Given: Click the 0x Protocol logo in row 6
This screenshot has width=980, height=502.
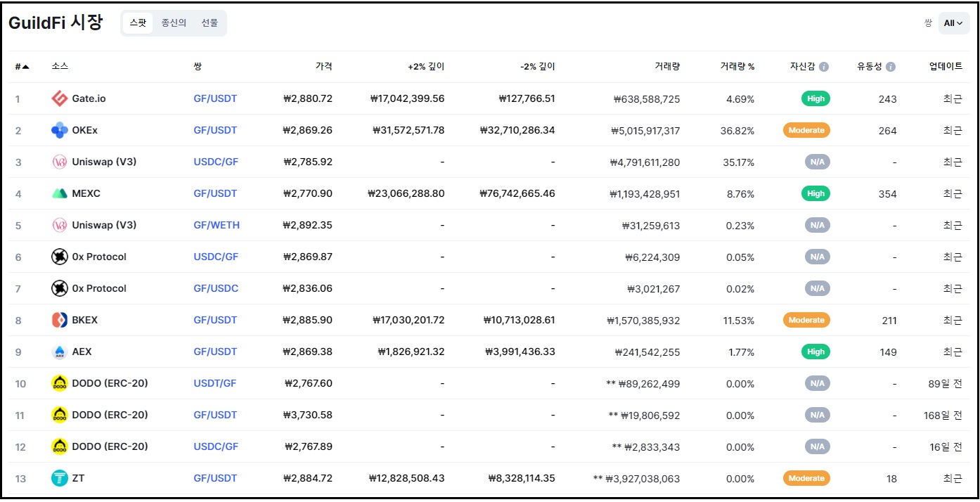Looking at the screenshot, I should [60, 257].
